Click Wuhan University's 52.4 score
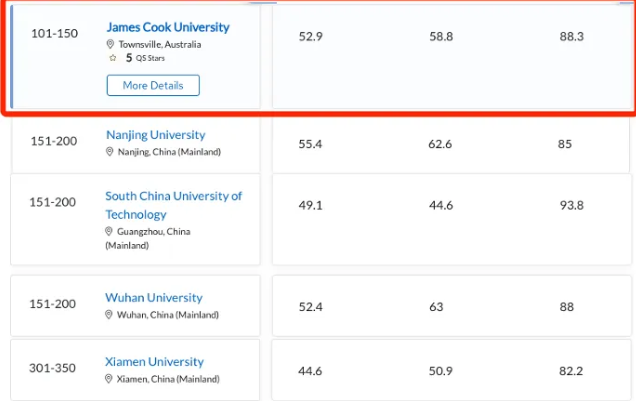636x401 pixels. 311,307
